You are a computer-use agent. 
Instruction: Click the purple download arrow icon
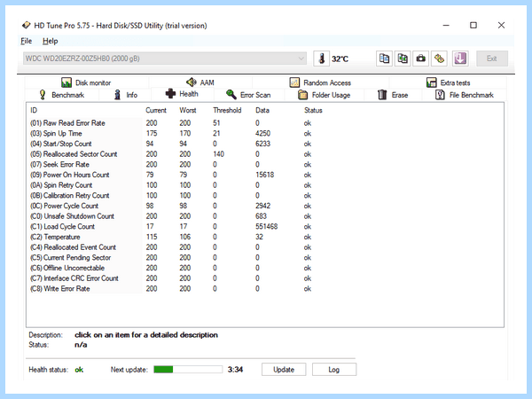point(460,59)
